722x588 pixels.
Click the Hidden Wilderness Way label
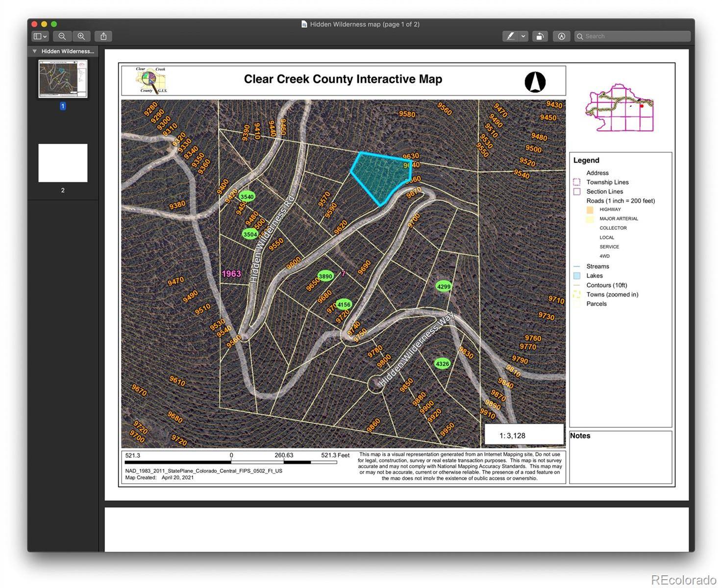pyautogui.click(x=417, y=349)
